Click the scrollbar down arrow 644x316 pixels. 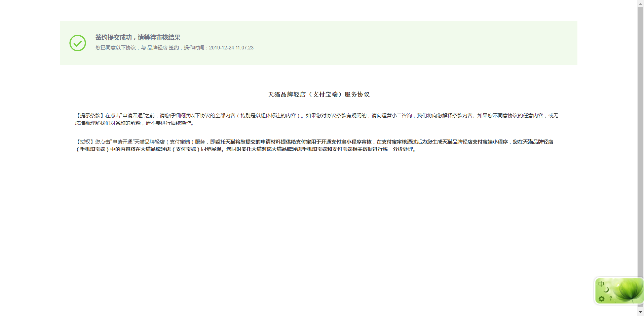pos(640,312)
